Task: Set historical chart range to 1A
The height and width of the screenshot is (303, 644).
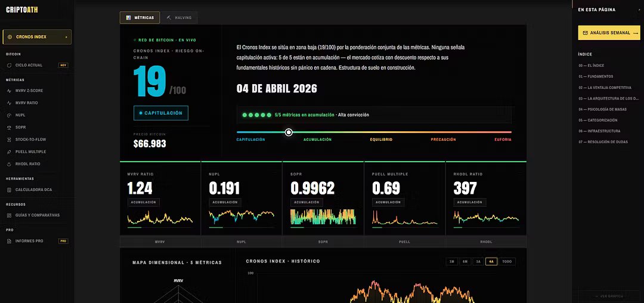Action: [478, 261]
